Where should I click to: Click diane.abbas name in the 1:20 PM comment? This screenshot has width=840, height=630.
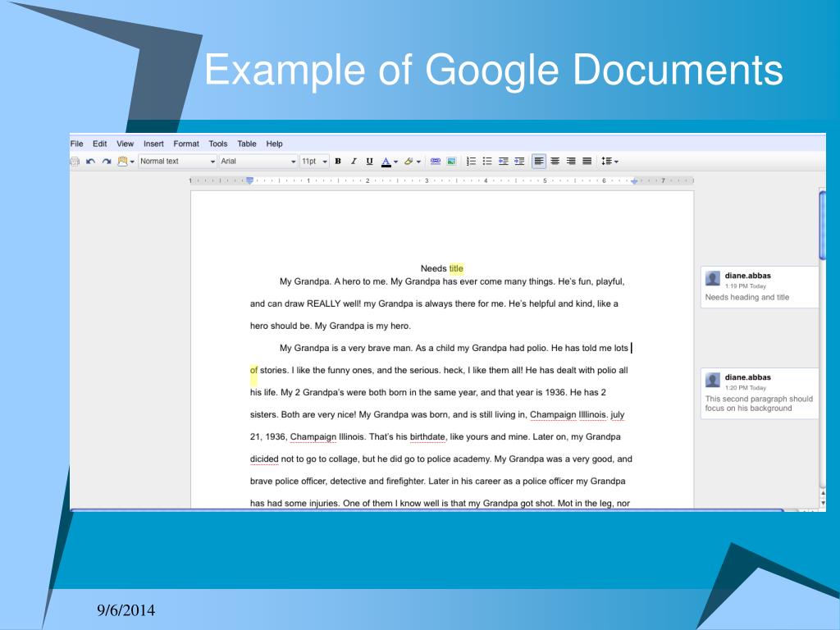coord(748,377)
